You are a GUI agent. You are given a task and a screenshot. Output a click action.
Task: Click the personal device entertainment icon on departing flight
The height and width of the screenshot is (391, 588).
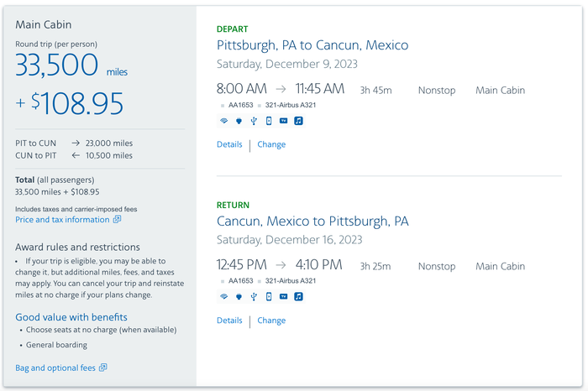(269, 121)
